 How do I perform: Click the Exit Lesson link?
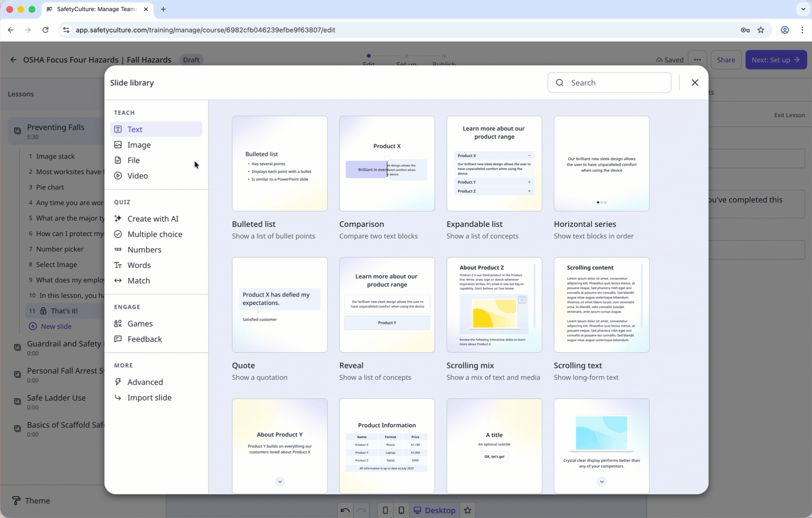pyautogui.click(x=789, y=115)
